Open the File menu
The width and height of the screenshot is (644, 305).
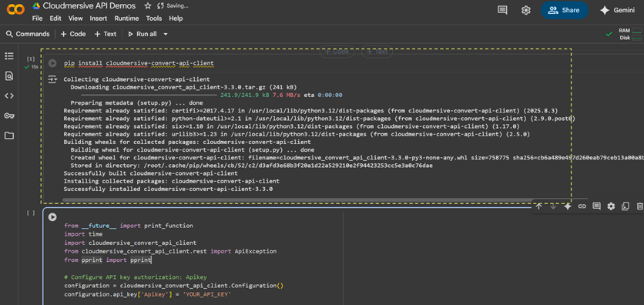37,18
